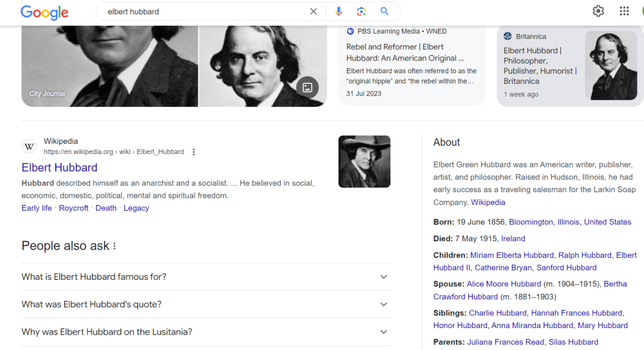Open Silas Hubbard parent link

click(573, 342)
